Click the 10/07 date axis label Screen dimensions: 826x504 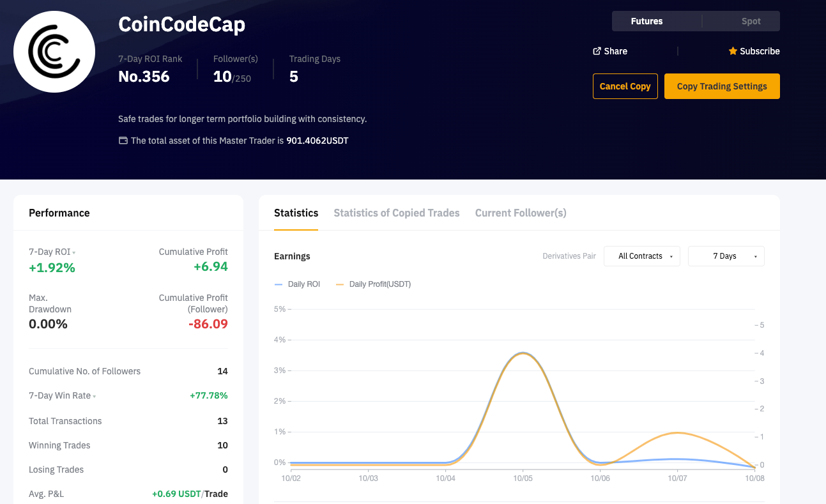point(677,478)
